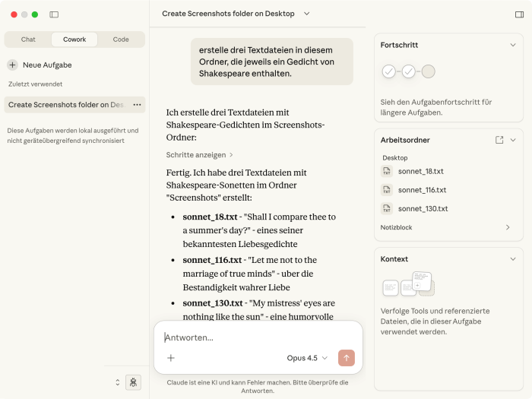Image resolution: width=532 pixels, height=399 pixels.
Task: Send message with the arrow button
Action: click(x=347, y=358)
